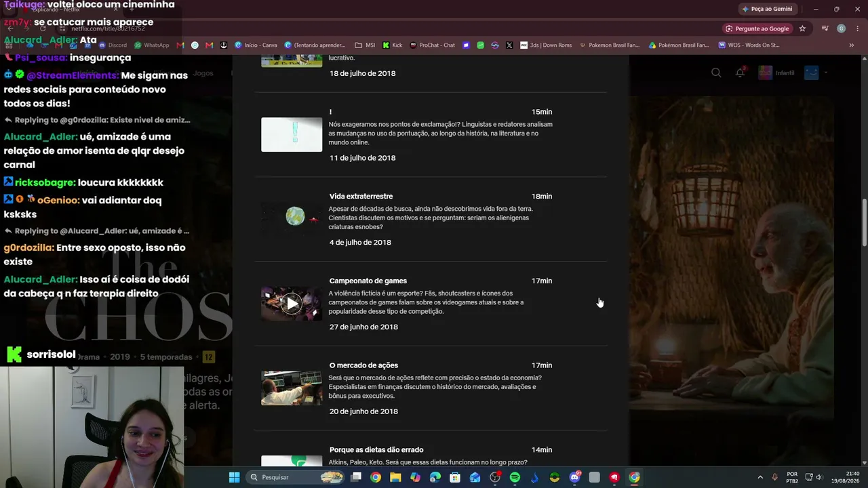Click the page vertical scrollbar thumb
The image size is (868, 488).
(864, 222)
